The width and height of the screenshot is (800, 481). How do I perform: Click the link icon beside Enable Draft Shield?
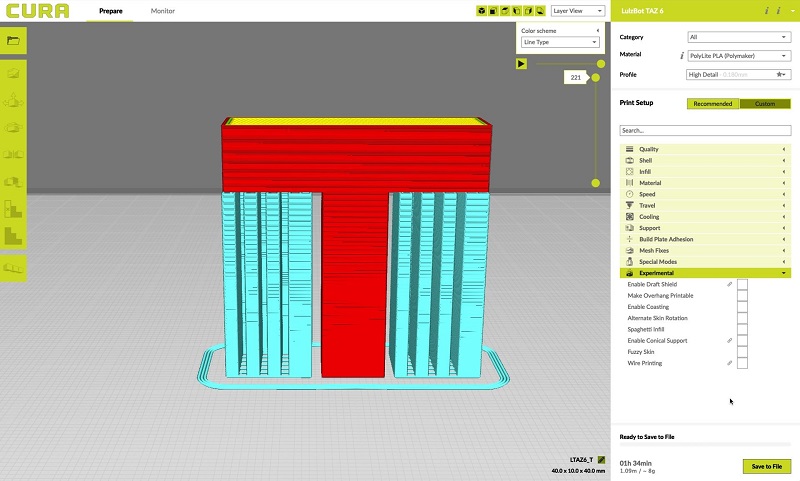(x=729, y=285)
